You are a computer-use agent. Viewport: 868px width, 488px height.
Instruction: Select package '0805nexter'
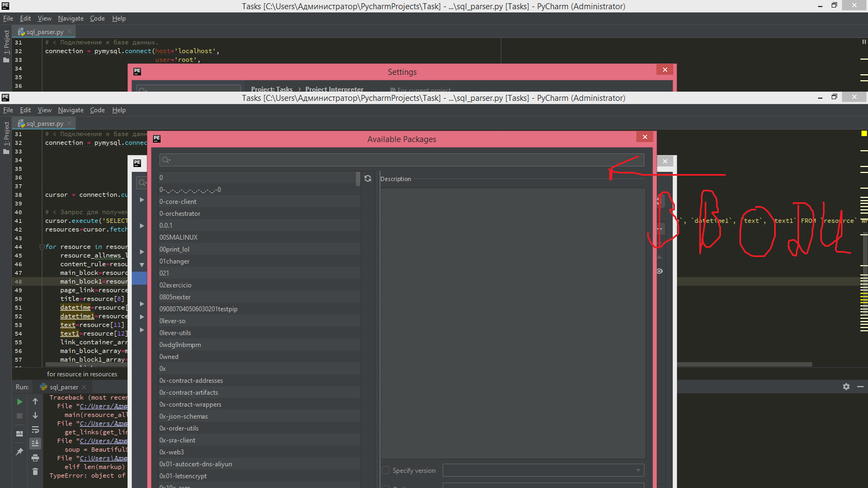(x=259, y=297)
